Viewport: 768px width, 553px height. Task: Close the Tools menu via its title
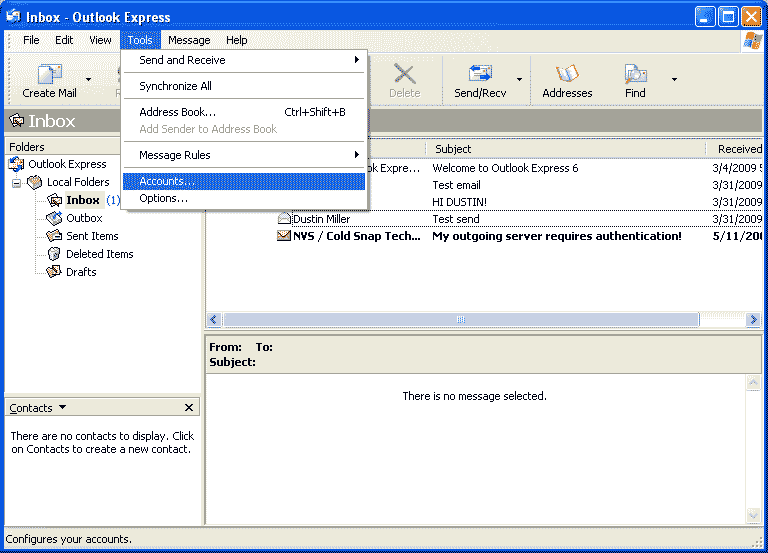[140, 40]
